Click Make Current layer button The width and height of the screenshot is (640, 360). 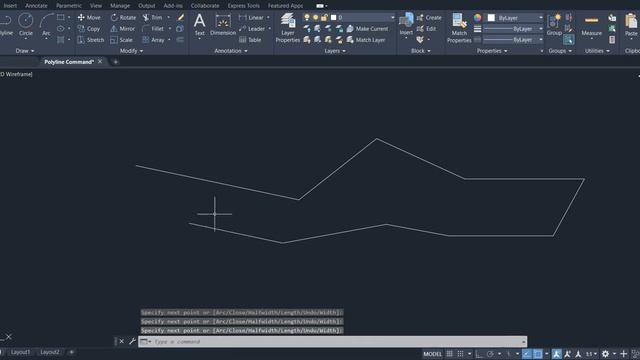367,29
